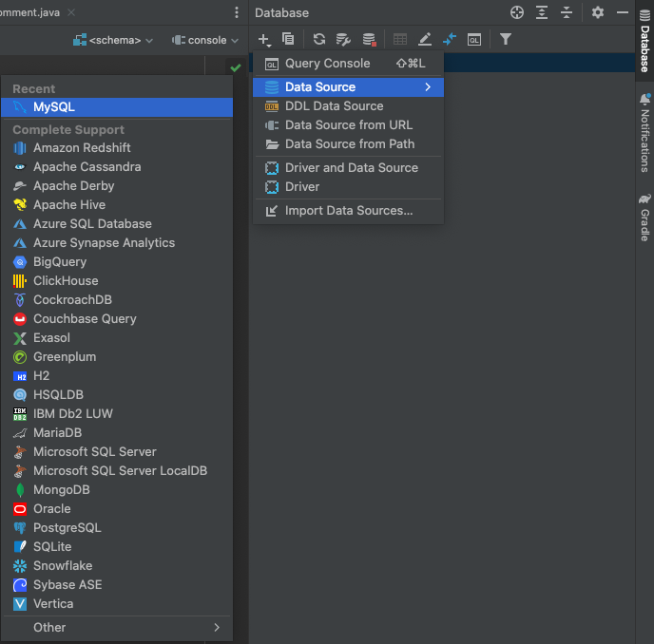
Task: Select Sybase ASE data source
Action: point(117,585)
